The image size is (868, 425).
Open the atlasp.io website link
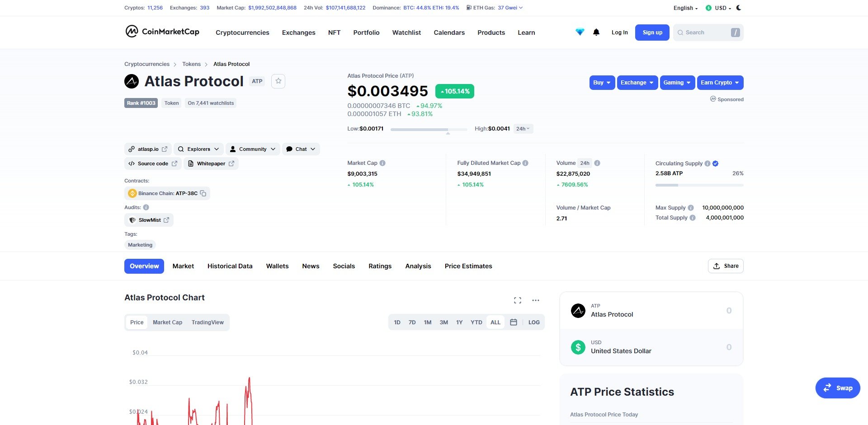(148, 149)
